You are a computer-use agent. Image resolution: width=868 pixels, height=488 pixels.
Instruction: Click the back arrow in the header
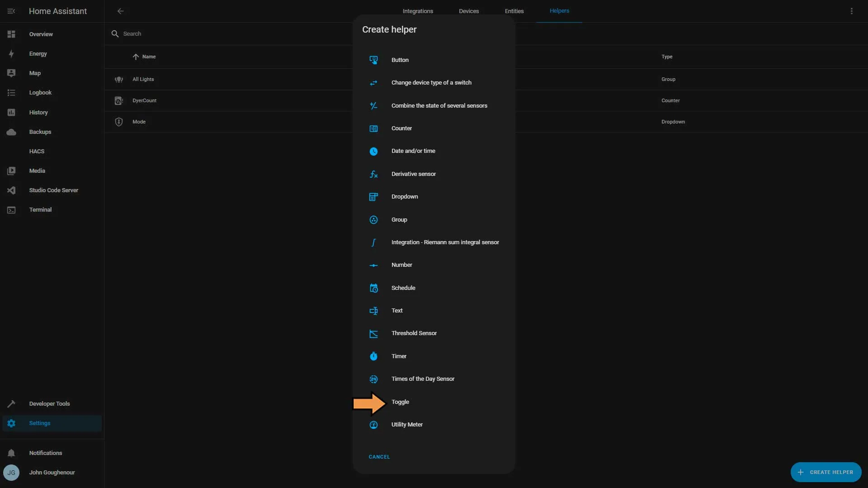120,11
